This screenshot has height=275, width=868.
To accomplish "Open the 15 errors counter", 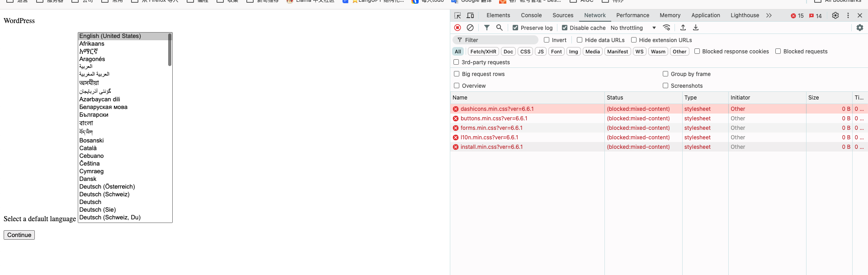I will point(797,16).
